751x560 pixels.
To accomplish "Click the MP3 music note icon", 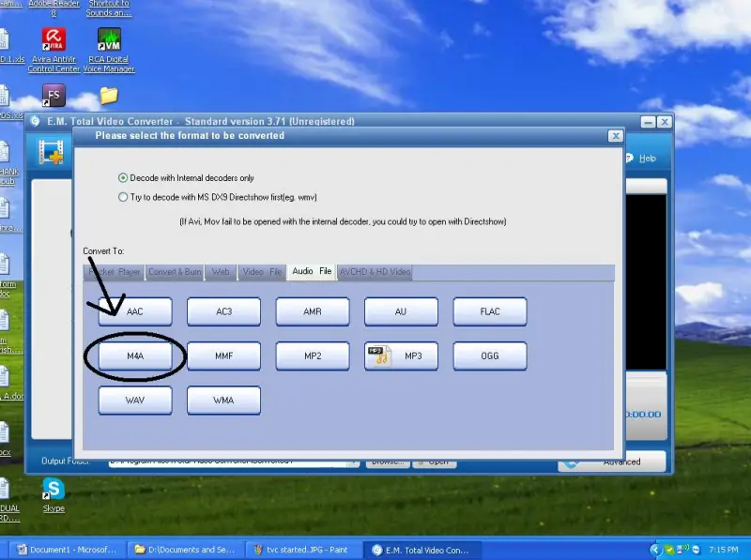I will (380, 356).
